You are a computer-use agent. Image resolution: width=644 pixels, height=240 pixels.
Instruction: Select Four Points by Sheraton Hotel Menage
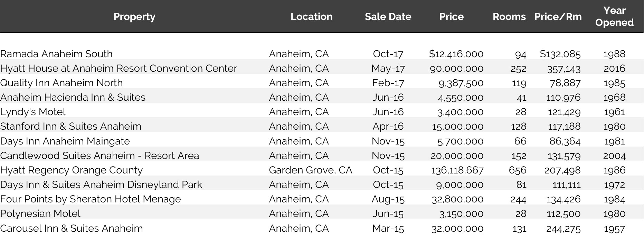[91, 199]
